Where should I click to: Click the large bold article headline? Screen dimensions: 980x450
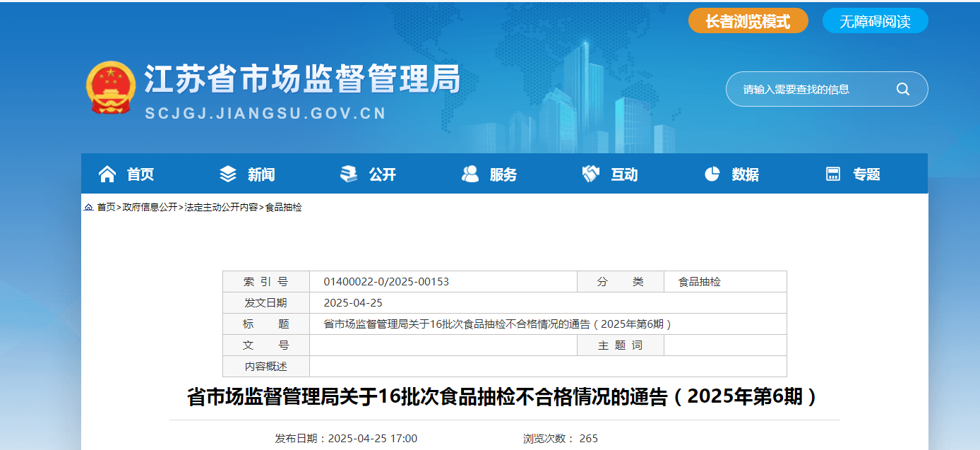click(504, 397)
